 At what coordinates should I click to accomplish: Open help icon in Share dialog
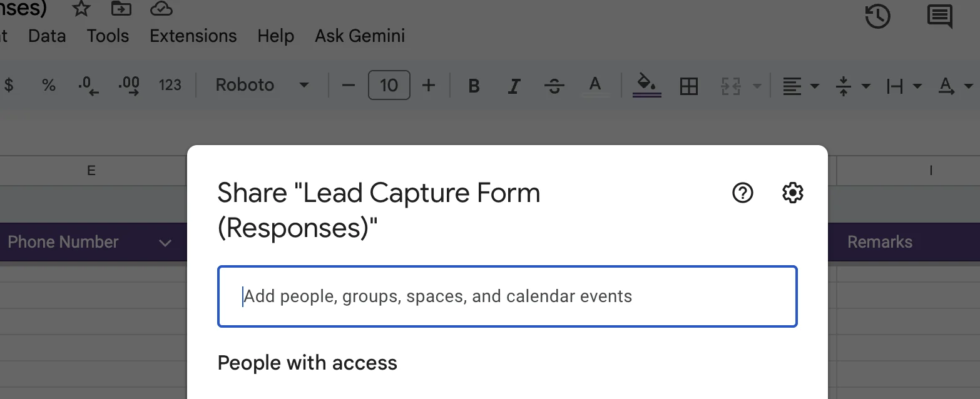[x=742, y=193]
